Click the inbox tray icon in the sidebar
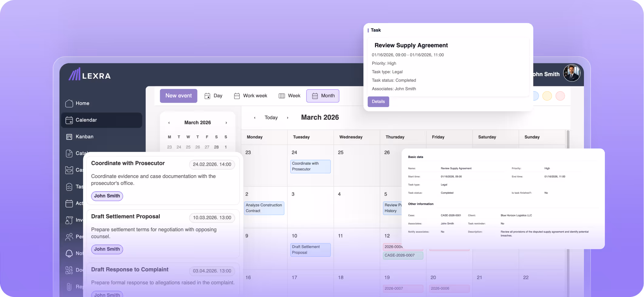 [69, 170]
